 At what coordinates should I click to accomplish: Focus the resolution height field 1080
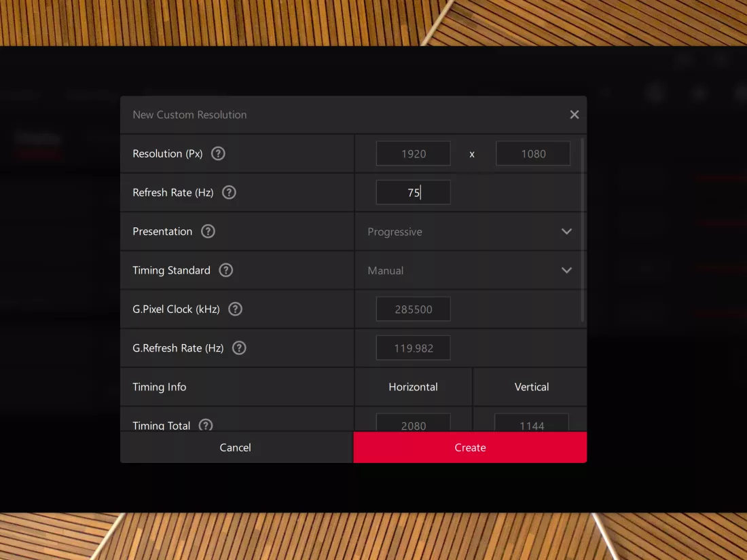(x=533, y=153)
